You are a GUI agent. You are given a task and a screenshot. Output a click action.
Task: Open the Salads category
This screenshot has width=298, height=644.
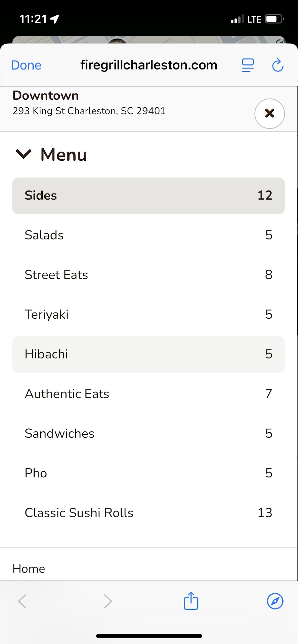[148, 235]
